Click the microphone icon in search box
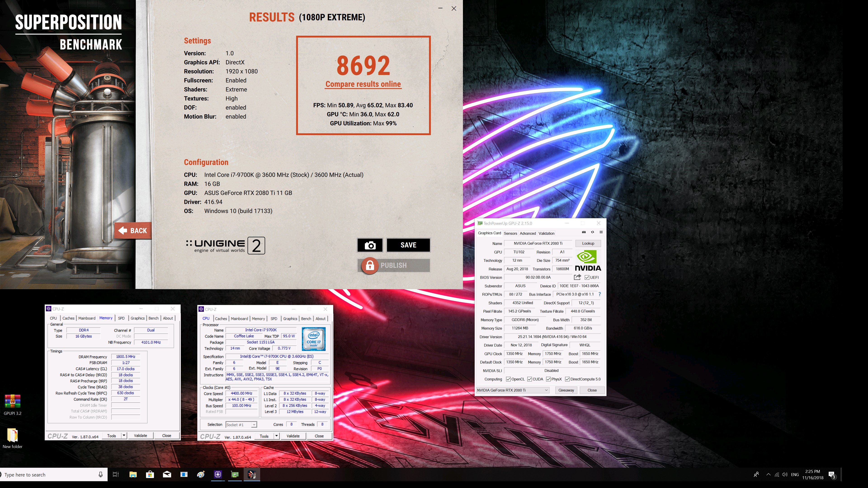This screenshot has width=868, height=488. [100, 474]
